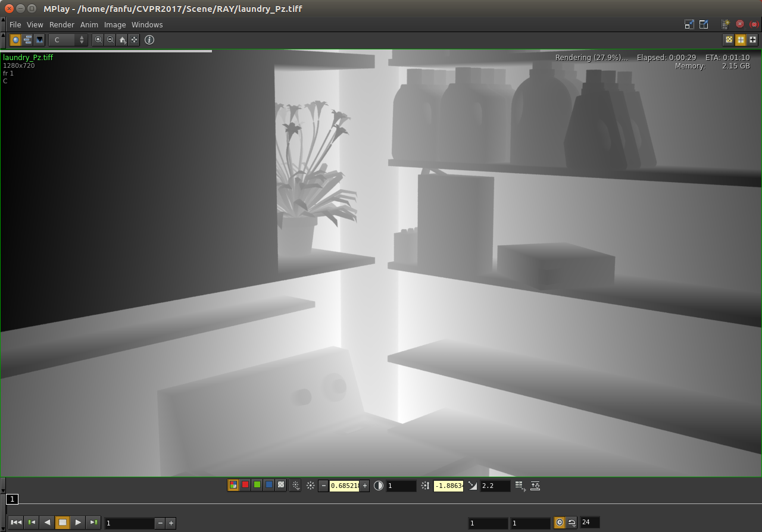Click the contrast half-circle icon
Screen dimensions: 762x532
pos(379,486)
